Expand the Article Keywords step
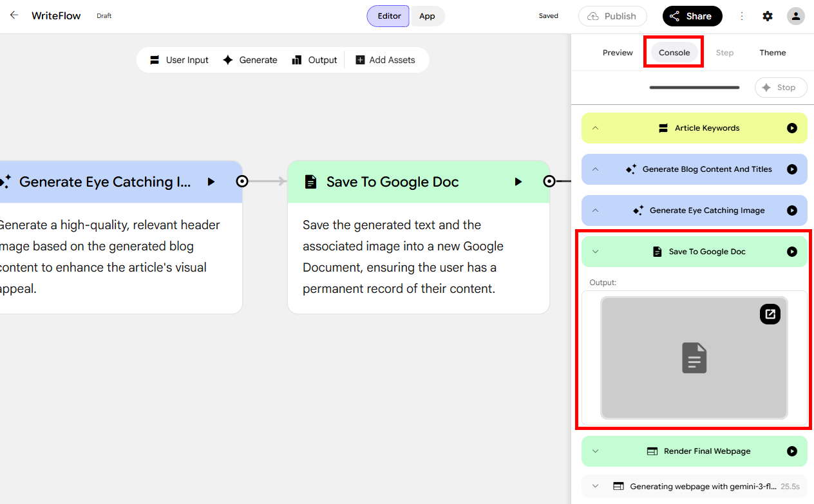The image size is (814, 504). 595,128
